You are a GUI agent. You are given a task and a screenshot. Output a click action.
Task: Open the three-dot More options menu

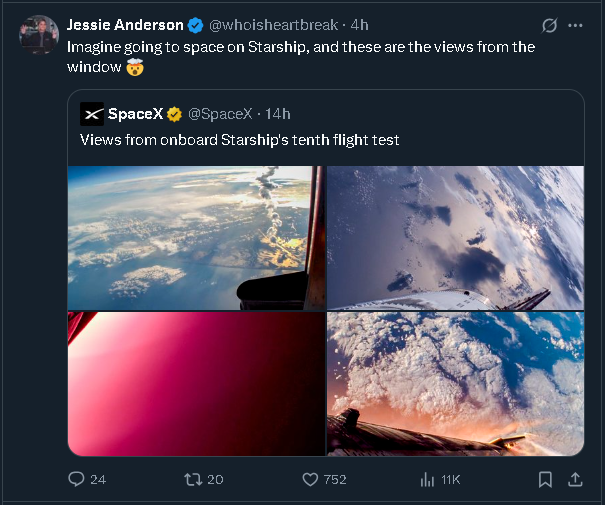pos(575,25)
